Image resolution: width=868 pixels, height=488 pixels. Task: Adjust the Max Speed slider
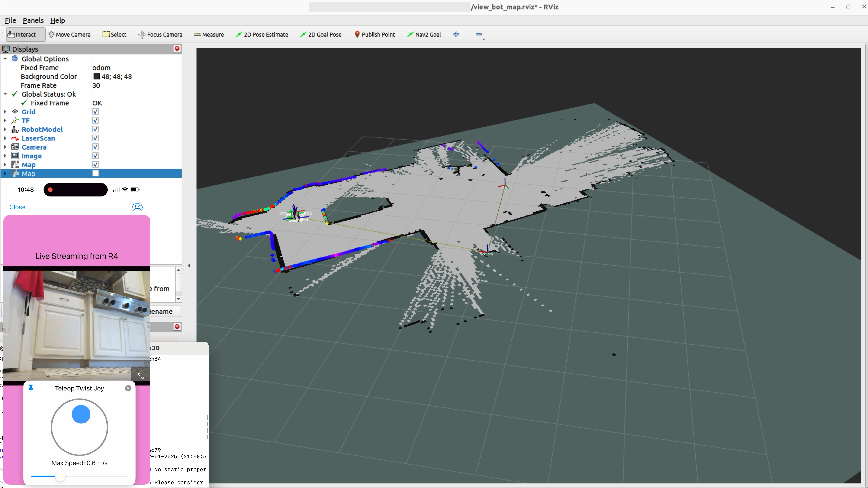61,476
